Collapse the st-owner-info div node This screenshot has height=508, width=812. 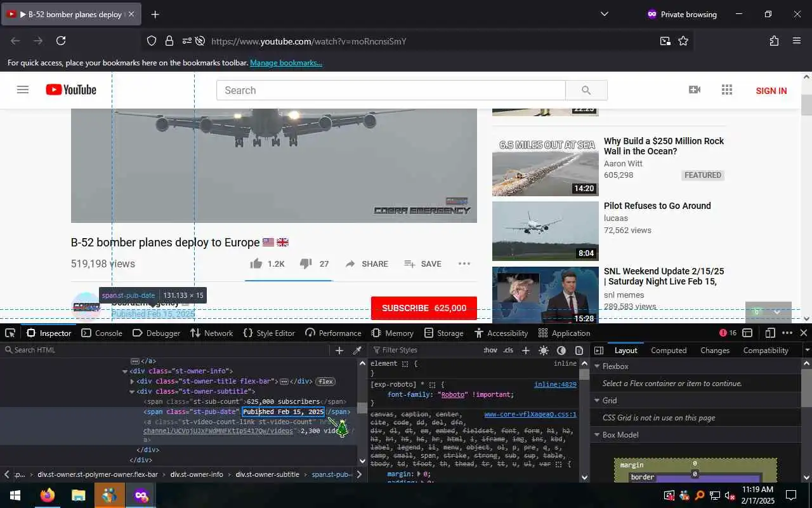click(125, 371)
